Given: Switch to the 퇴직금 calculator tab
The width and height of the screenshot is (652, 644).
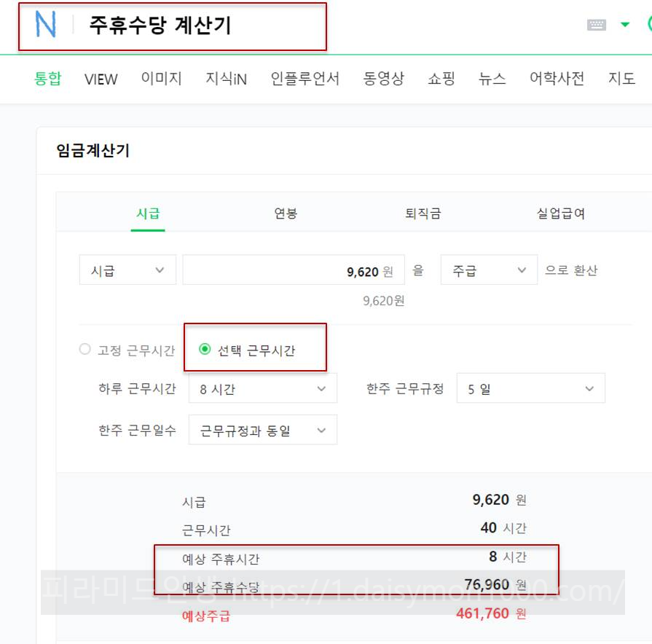Looking at the screenshot, I should [x=423, y=213].
